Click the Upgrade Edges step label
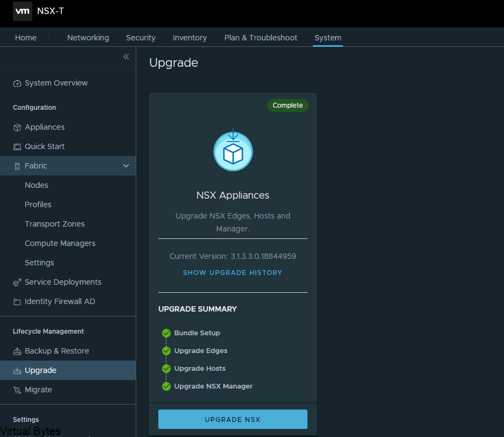This screenshot has width=504, height=437. point(200,351)
